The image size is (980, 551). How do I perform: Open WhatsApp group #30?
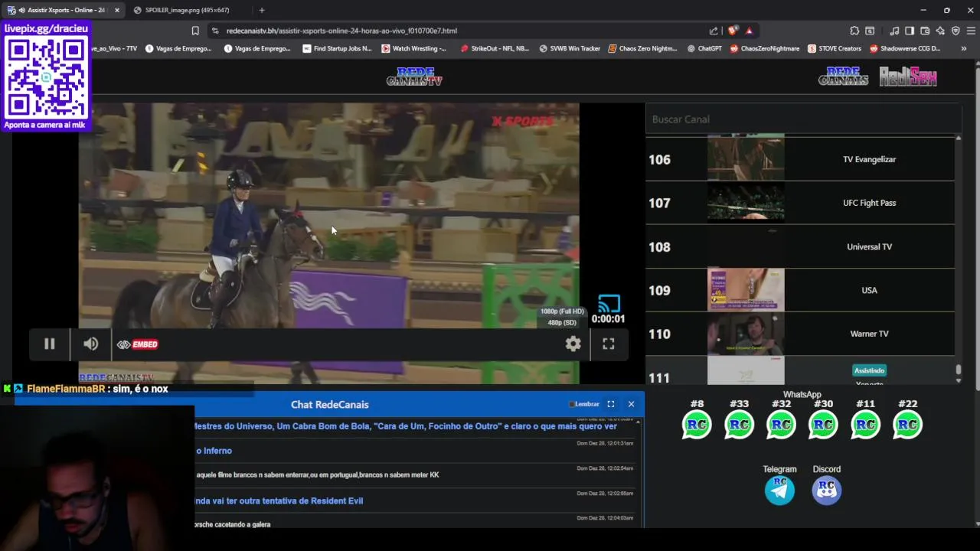point(823,425)
